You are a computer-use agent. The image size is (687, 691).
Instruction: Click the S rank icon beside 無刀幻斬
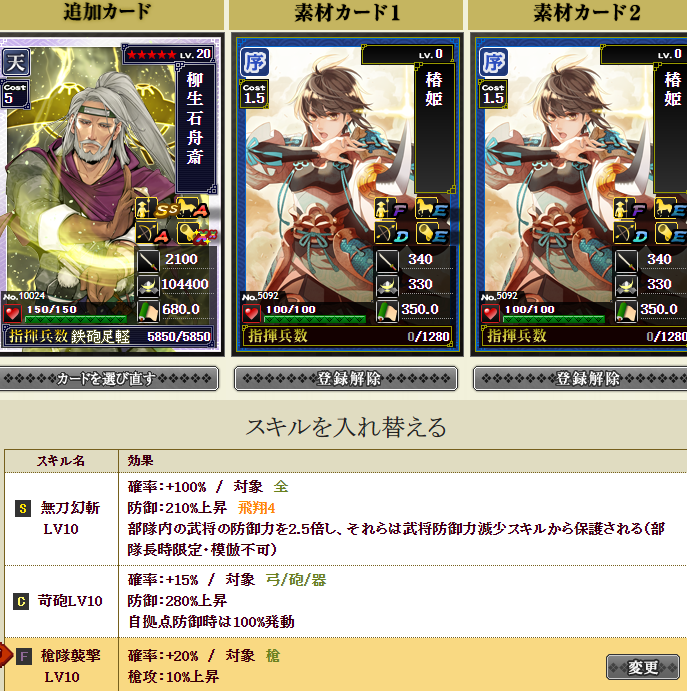(22, 509)
